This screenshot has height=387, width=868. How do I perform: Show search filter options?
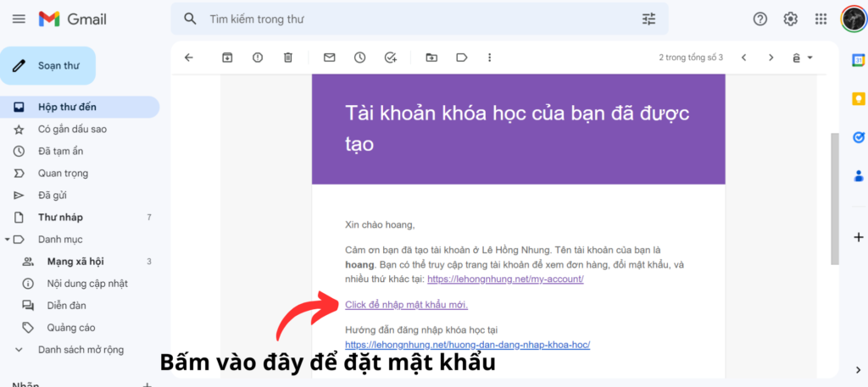click(x=648, y=19)
